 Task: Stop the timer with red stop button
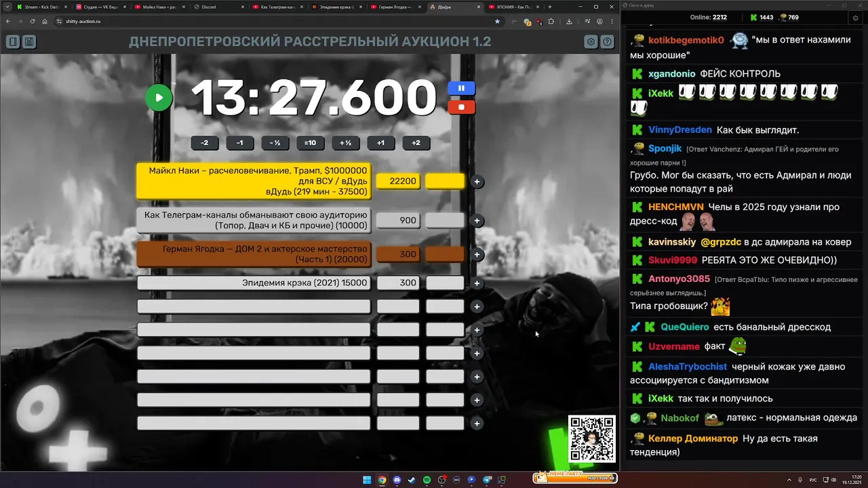point(461,107)
